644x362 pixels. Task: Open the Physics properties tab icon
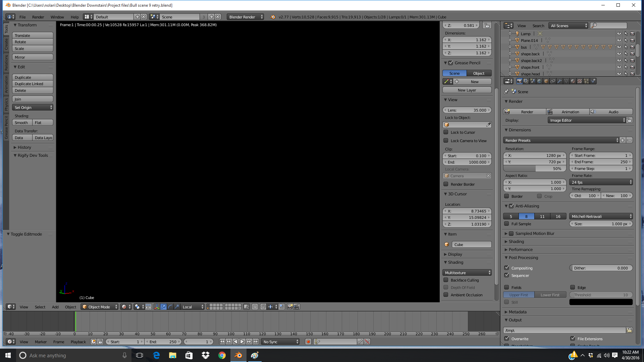pos(593,81)
